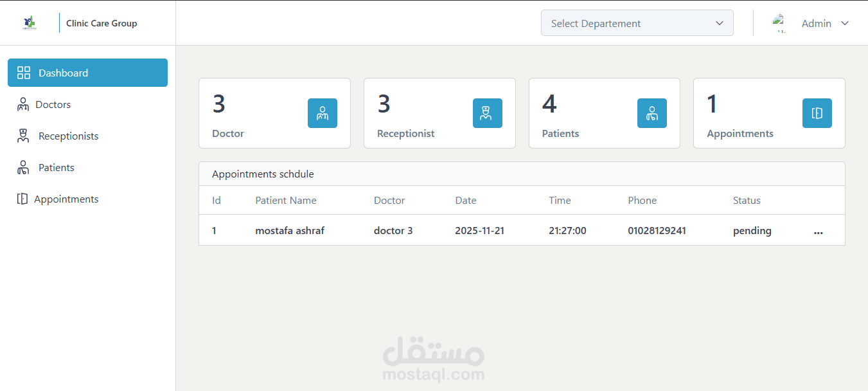The height and width of the screenshot is (391, 868).
Task: Click the Admin profile avatar
Action: 780,23
